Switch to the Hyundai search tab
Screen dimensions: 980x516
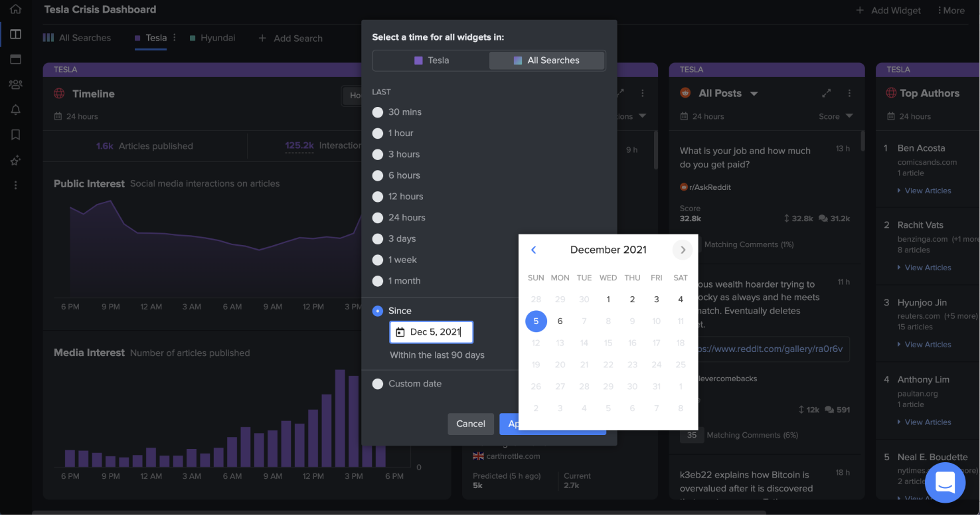pyautogui.click(x=212, y=38)
